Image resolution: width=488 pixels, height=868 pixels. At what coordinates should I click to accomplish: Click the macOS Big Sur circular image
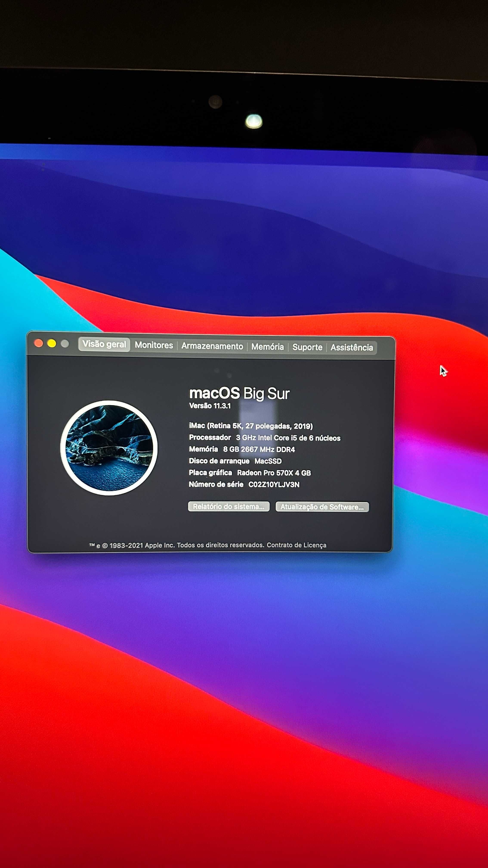point(109,448)
